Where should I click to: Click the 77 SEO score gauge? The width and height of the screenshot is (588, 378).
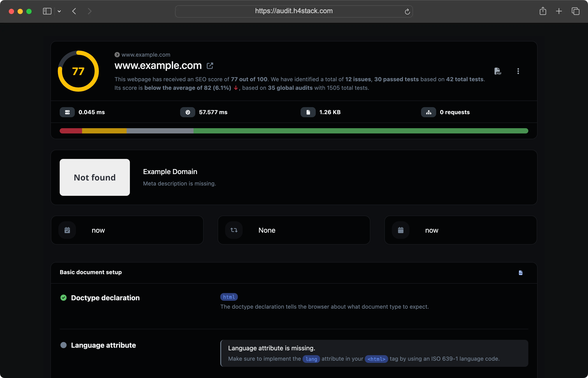coord(78,71)
